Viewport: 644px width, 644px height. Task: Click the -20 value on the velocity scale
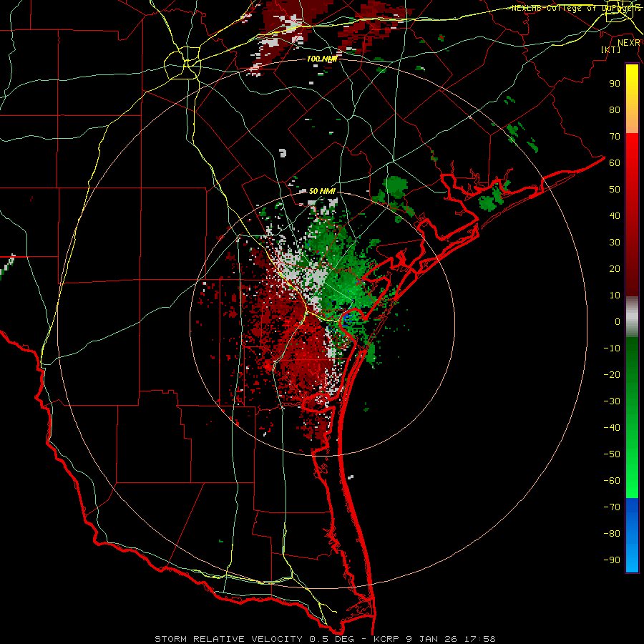[612, 375]
